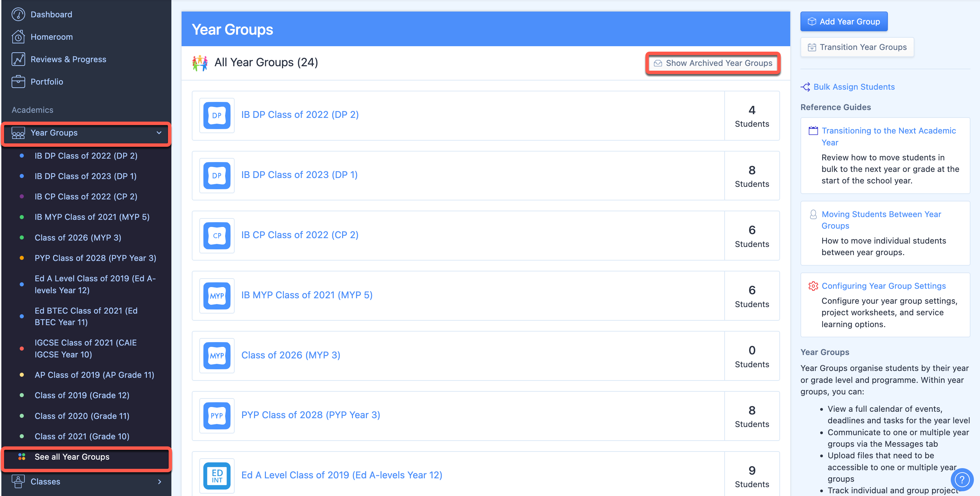
Task: Open IB MYP Class of 2021 (MYP 5) link in list
Action: point(307,295)
